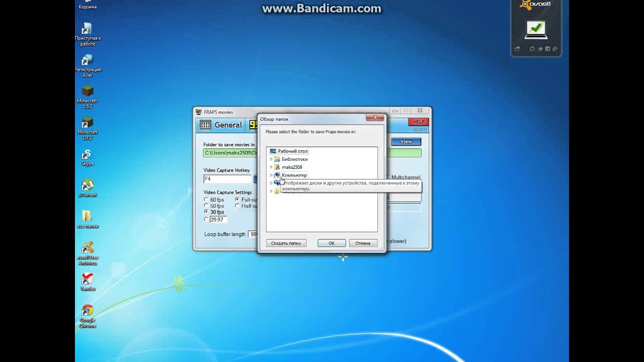Select the 60 fps radio button
The height and width of the screenshot is (362, 644).
(x=206, y=200)
